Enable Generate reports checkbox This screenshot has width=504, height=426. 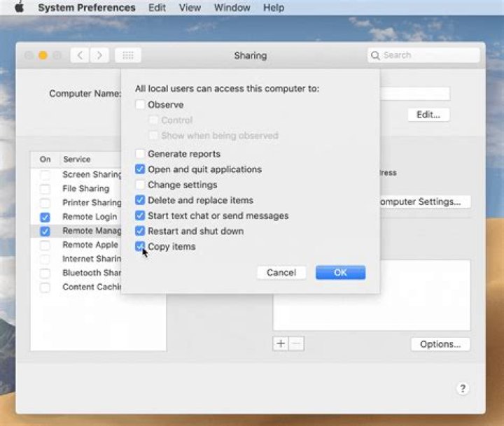(x=141, y=154)
